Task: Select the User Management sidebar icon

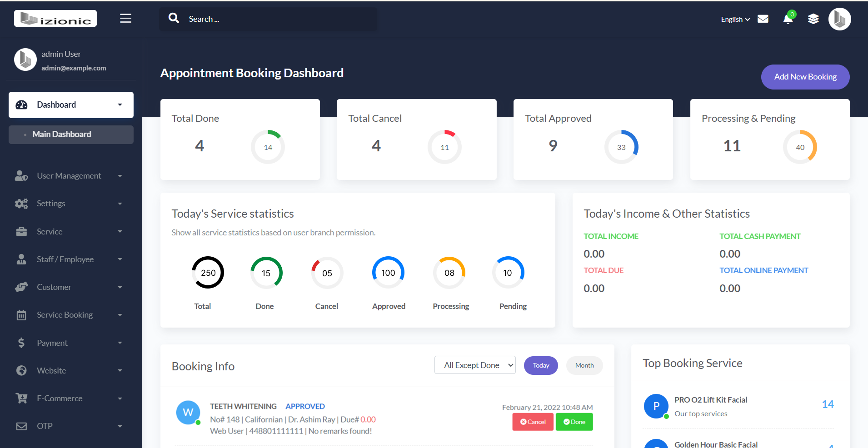Action: click(x=21, y=175)
